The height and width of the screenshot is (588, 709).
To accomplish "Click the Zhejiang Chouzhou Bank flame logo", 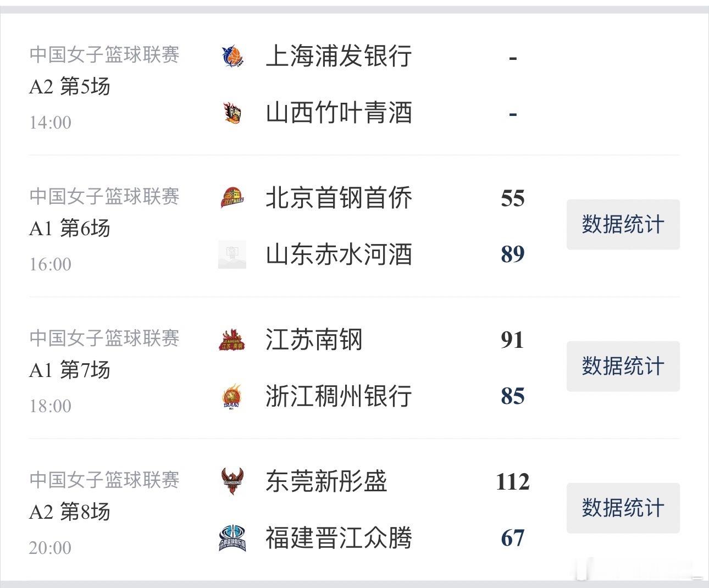I will [x=232, y=396].
